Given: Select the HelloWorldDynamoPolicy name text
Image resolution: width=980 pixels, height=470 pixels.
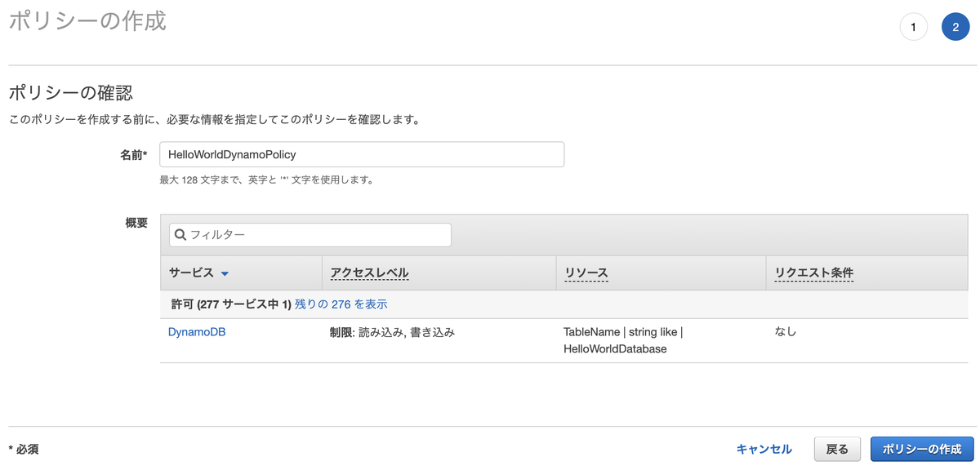Looking at the screenshot, I should [x=232, y=154].
